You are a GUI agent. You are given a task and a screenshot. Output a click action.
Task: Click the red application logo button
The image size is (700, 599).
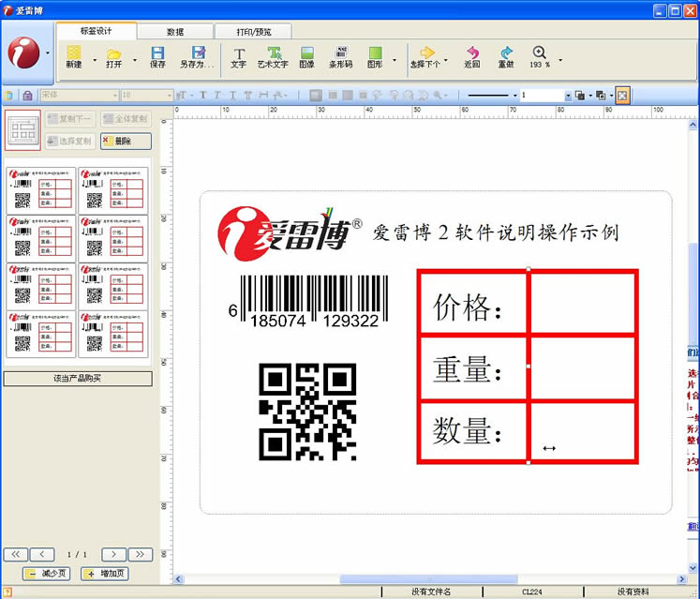[x=23, y=52]
